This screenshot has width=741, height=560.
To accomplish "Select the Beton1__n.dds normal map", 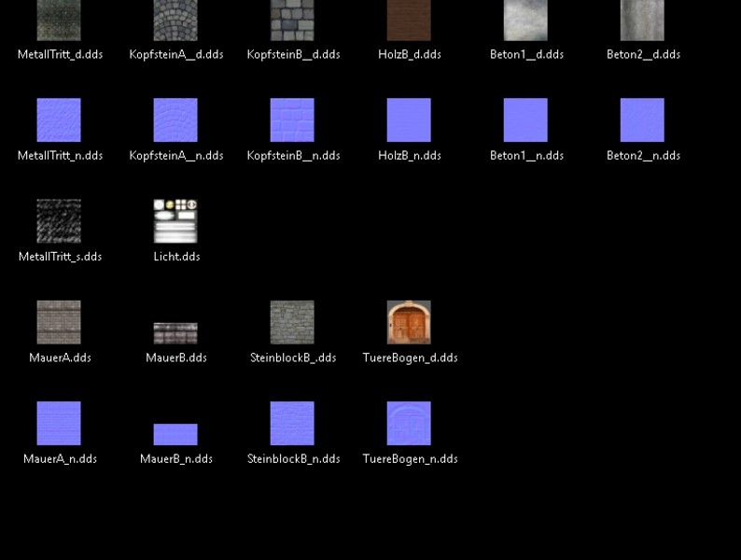I will click(525, 120).
